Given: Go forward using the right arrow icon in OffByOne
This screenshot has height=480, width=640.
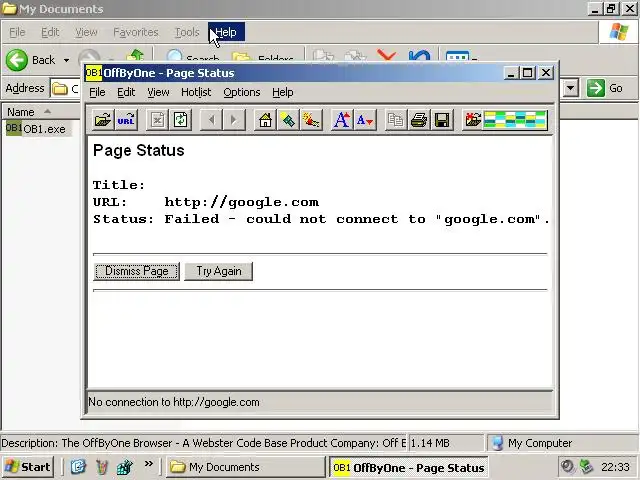Looking at the screenshot, I should click(234, 120).
